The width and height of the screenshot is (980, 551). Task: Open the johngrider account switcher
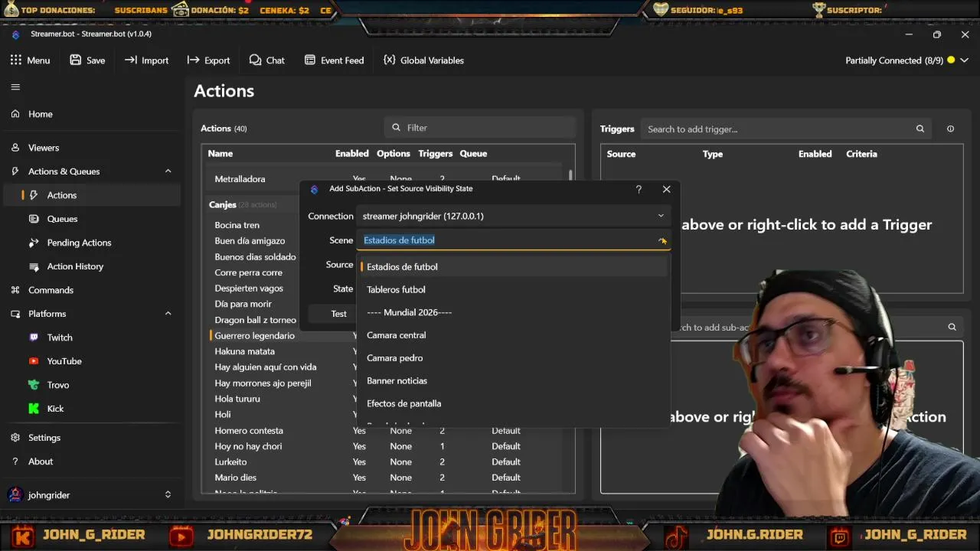90,495
